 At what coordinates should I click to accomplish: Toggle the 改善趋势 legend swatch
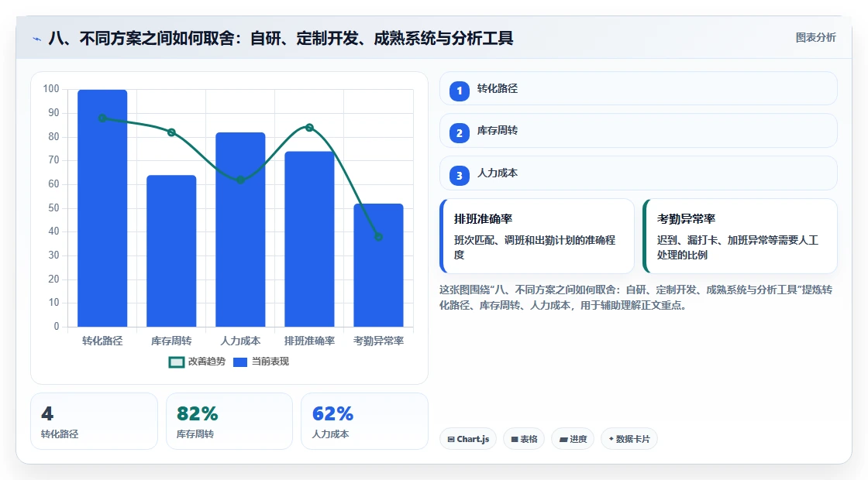(176, 362)
